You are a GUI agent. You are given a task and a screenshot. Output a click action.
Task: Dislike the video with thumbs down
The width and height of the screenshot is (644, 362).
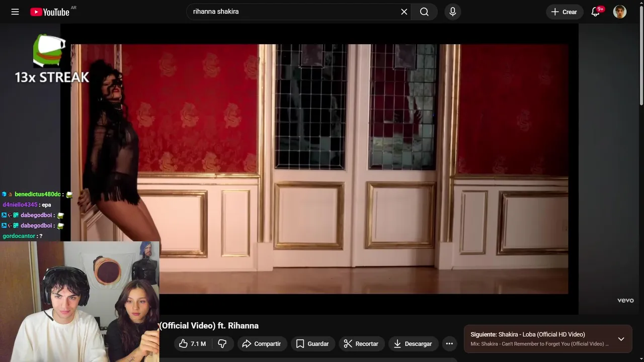click(222, 344)
